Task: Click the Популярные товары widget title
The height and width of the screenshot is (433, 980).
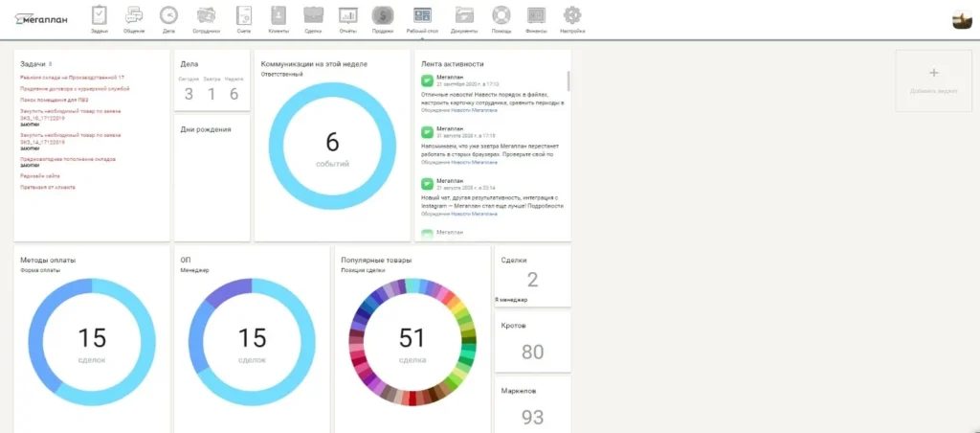Action: click(376, 261)
